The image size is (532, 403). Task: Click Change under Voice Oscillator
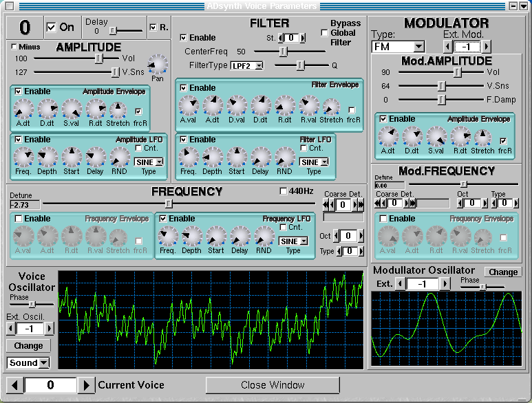28,346
